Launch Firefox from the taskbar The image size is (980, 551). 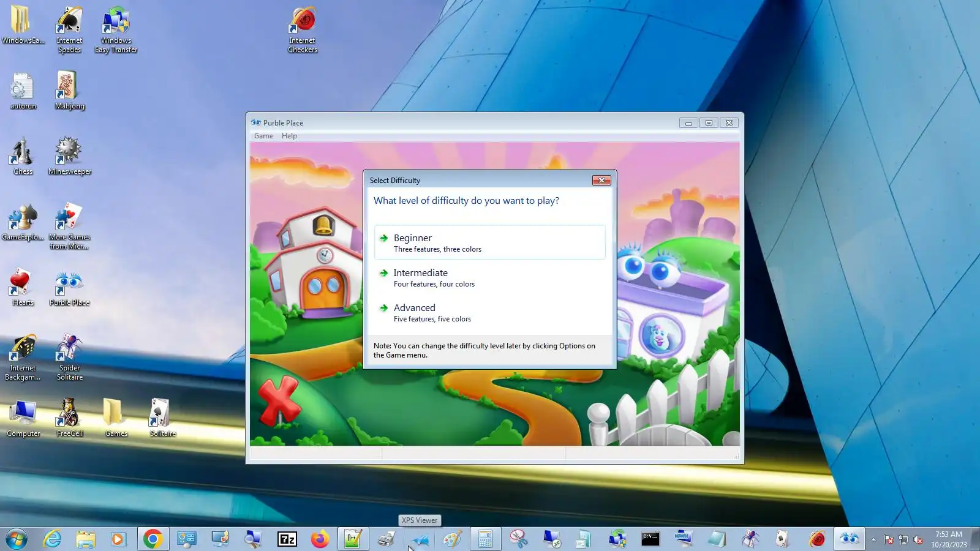tap(320, 539)
